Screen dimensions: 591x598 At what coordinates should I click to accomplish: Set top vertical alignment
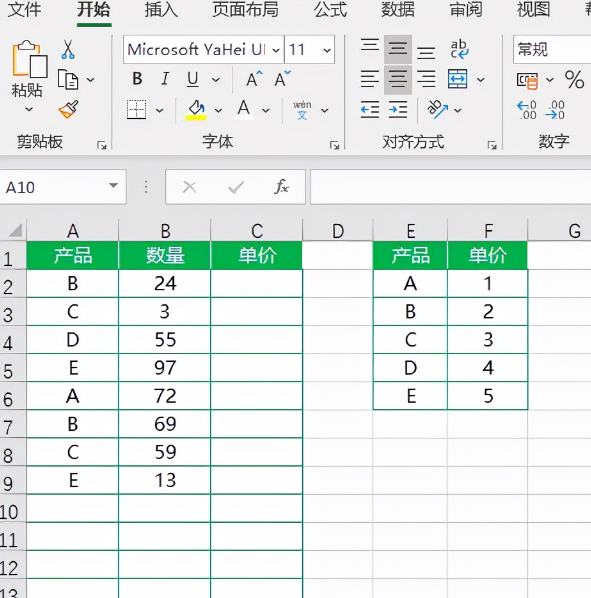(x=370, y=45)
